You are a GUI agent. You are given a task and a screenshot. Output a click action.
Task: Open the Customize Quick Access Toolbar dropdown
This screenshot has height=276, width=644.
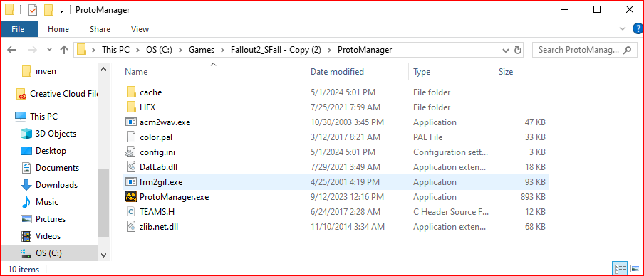click(x=61, y=10)
